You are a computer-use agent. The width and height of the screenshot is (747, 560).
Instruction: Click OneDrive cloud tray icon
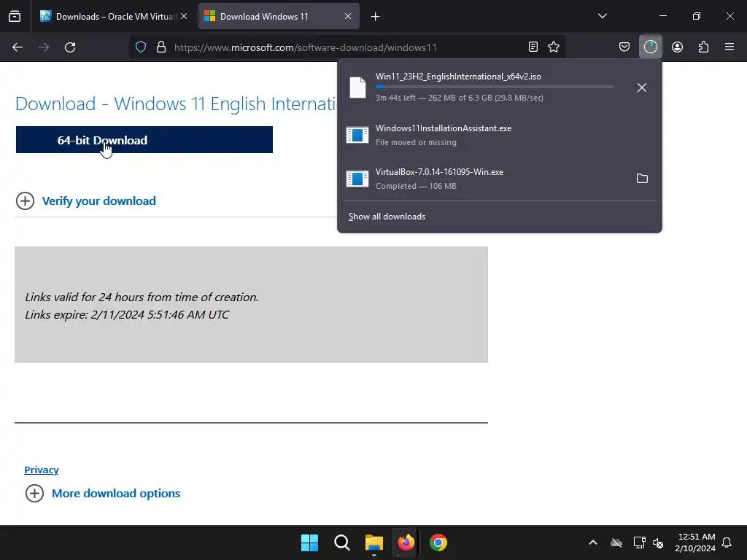click(x=616, y=542)
